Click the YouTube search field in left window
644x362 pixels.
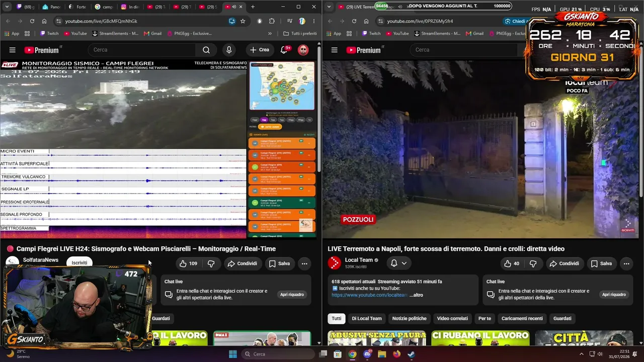pos(142,50)
